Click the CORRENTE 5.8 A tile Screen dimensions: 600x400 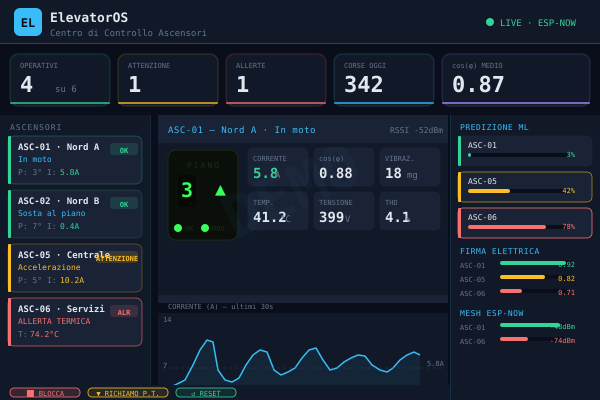point(278,167)
